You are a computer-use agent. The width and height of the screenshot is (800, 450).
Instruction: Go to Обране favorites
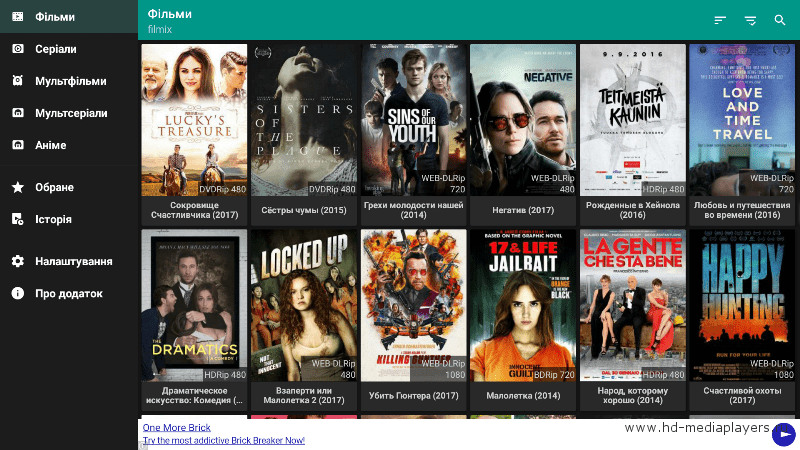(x=69, y=187)
